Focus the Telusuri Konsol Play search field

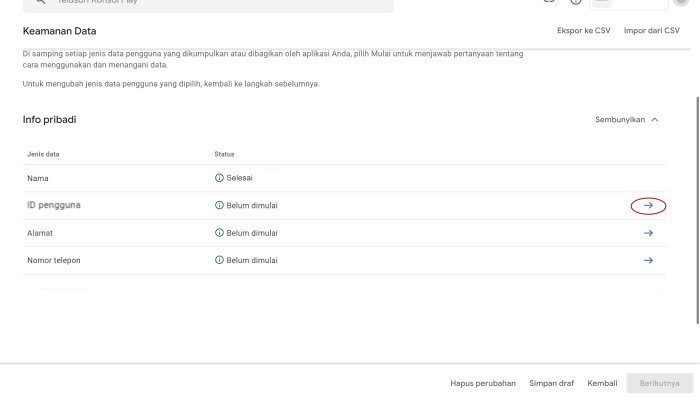click(x=208, y=4)
